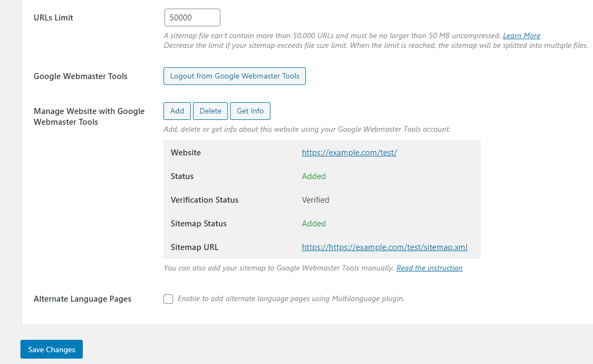Click the Sitemap Status row label
Image resolution: width=593 pixels, height=364 pixels.
click(198, 224)
